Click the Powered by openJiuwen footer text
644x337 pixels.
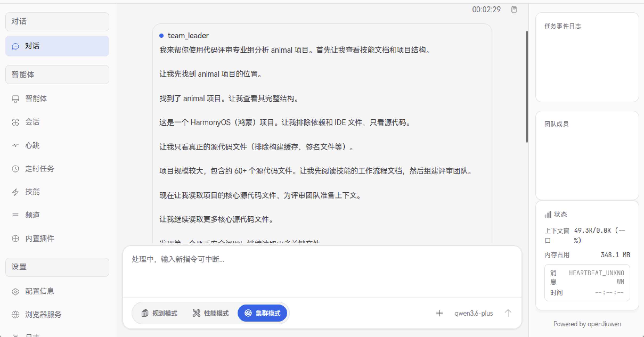pyautogui.click(x=587, y=324)
